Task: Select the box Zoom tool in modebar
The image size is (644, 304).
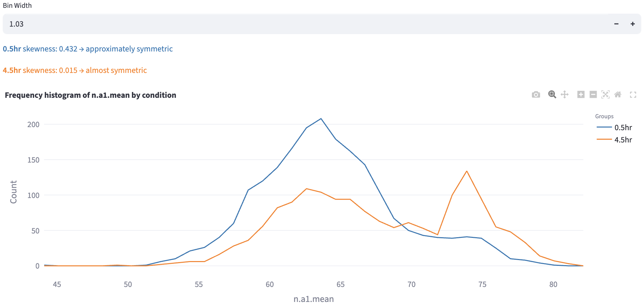Action: [x=552, y=95]
